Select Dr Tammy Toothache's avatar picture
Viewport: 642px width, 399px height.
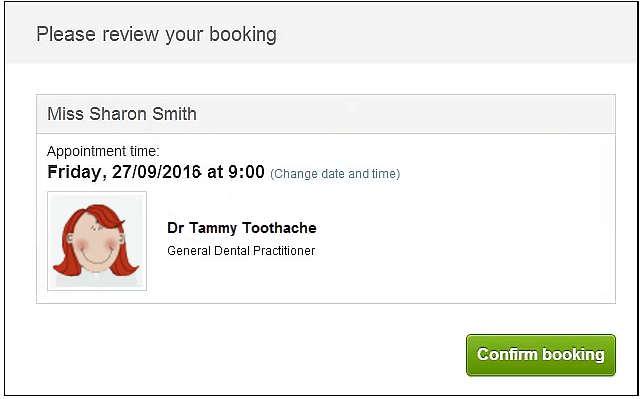click(97, 241)
